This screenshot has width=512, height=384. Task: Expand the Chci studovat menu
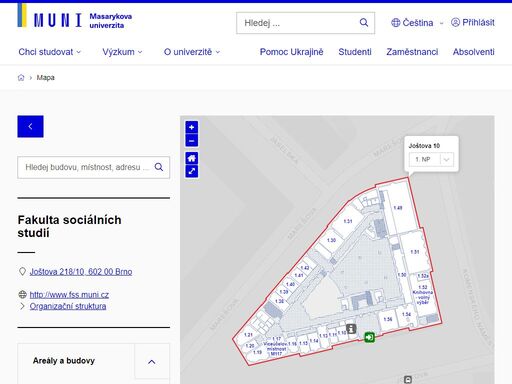point(50,52)
